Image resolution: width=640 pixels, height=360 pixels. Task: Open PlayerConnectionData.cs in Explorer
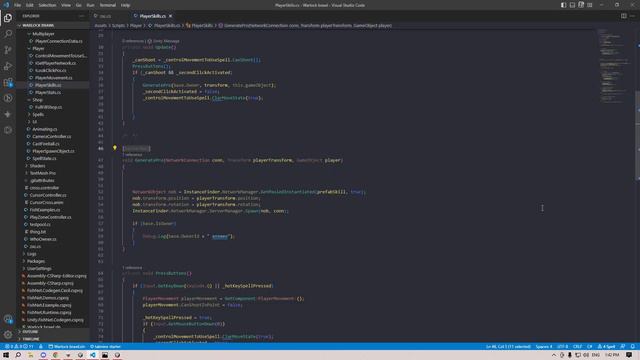59,41
